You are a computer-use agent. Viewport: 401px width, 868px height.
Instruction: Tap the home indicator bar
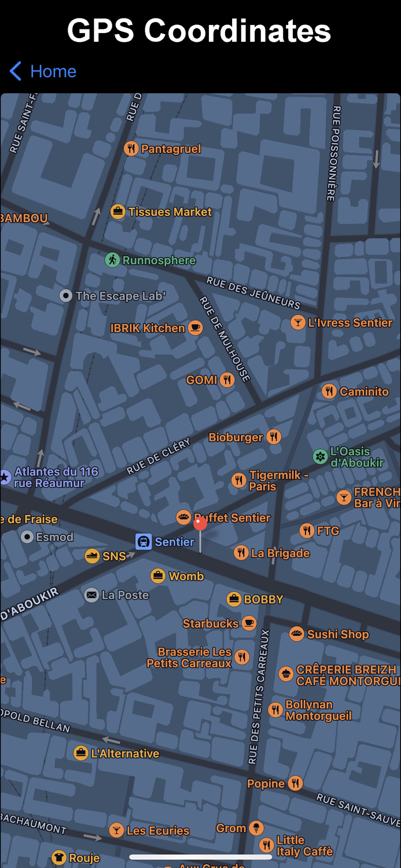pos(200,858)
